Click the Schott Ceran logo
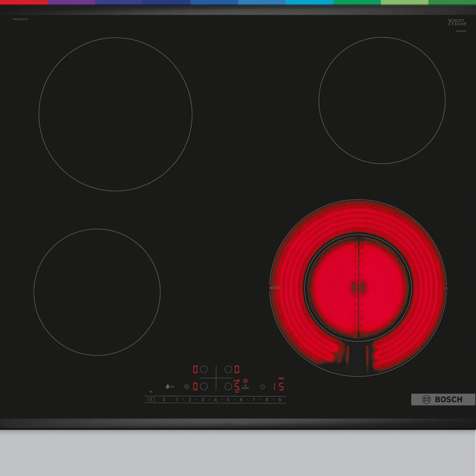Screen dimensions: 476x476 pyautogui.click(x=457, y=22)
